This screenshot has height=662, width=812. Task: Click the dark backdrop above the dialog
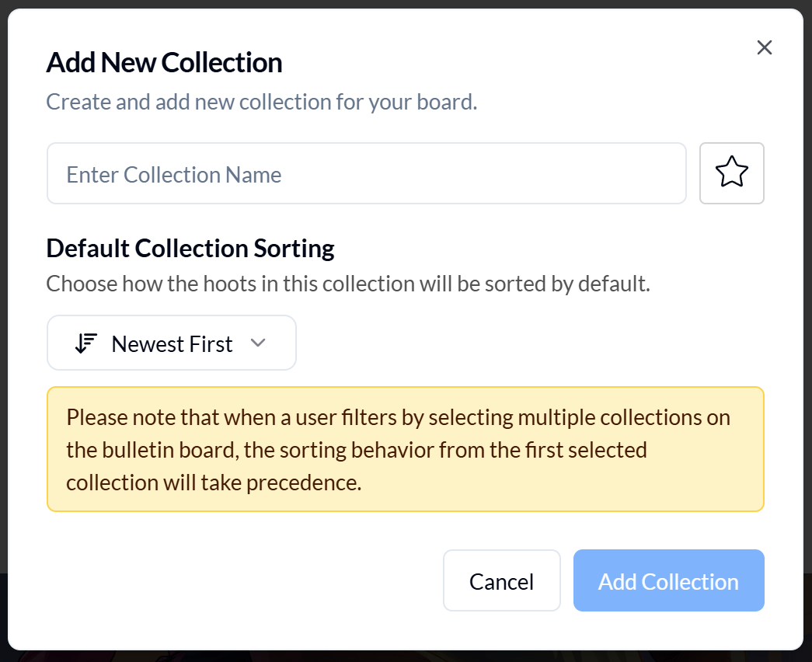tap(404, 4)
